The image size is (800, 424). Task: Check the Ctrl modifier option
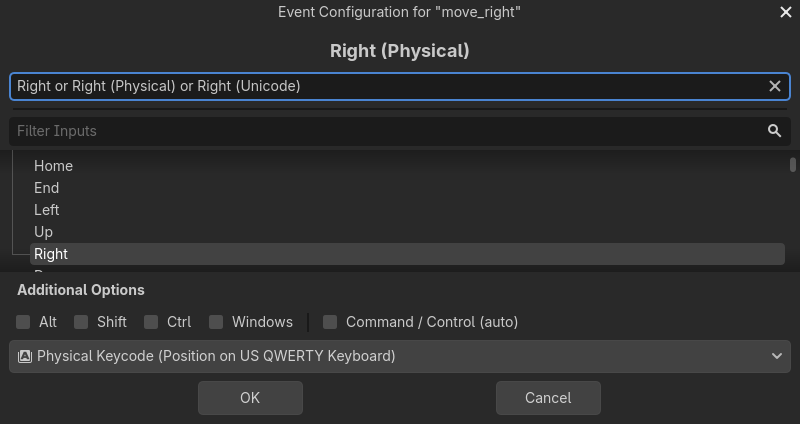pyautogui.click(x=151, y=322)
